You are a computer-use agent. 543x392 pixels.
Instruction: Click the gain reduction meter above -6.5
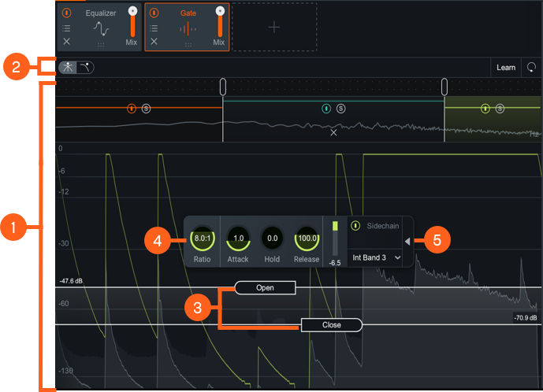tap(335, 239)
